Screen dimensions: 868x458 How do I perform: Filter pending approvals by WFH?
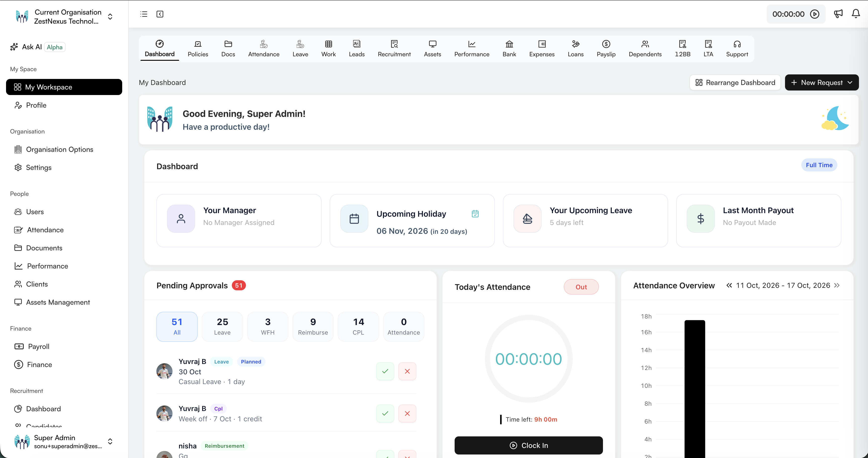coord(268,327)
